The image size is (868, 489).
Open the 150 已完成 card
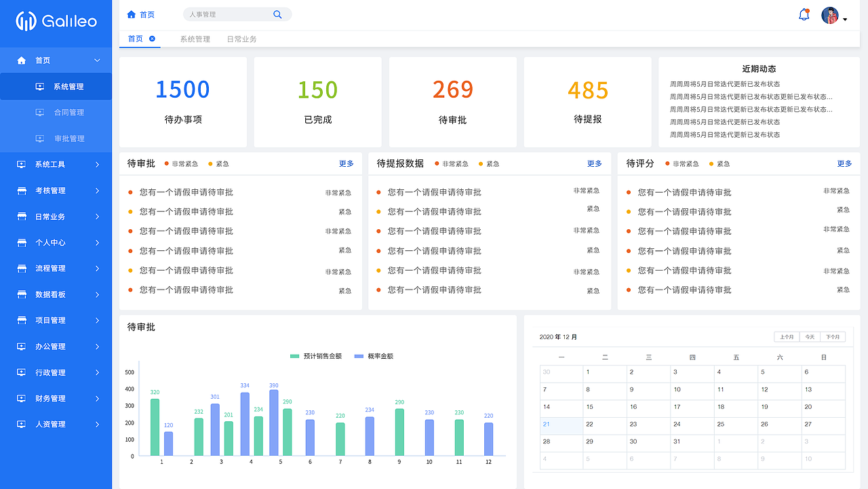click(x=317, y=102)
